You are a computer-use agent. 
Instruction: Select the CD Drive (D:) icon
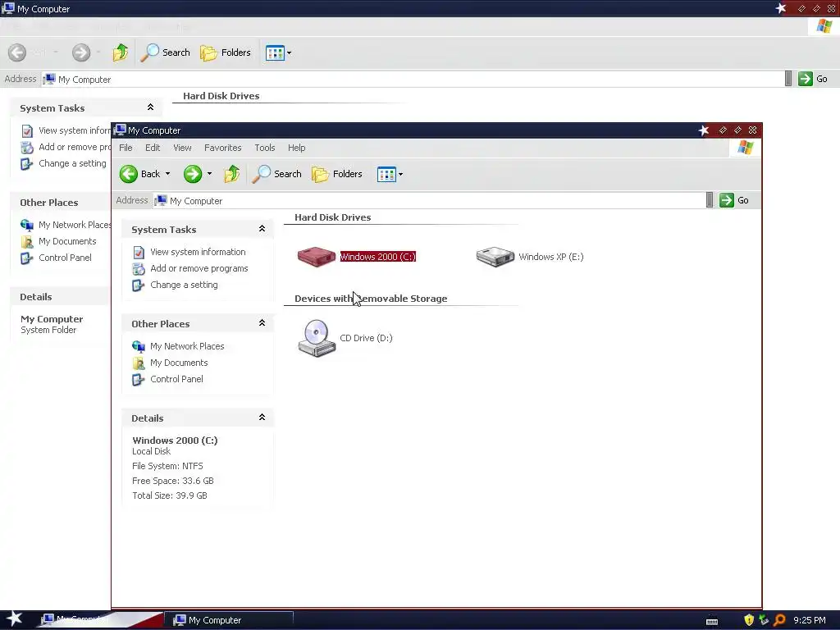tap(317, 338)
